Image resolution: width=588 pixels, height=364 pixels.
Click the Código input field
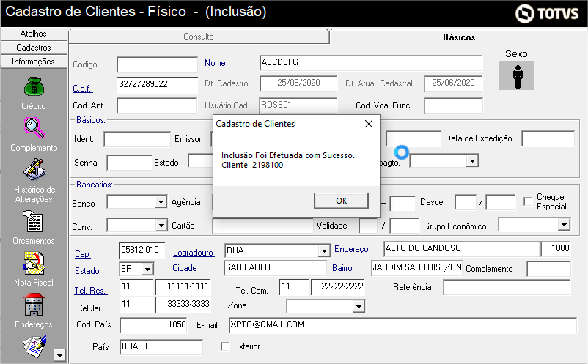point(157,64)
